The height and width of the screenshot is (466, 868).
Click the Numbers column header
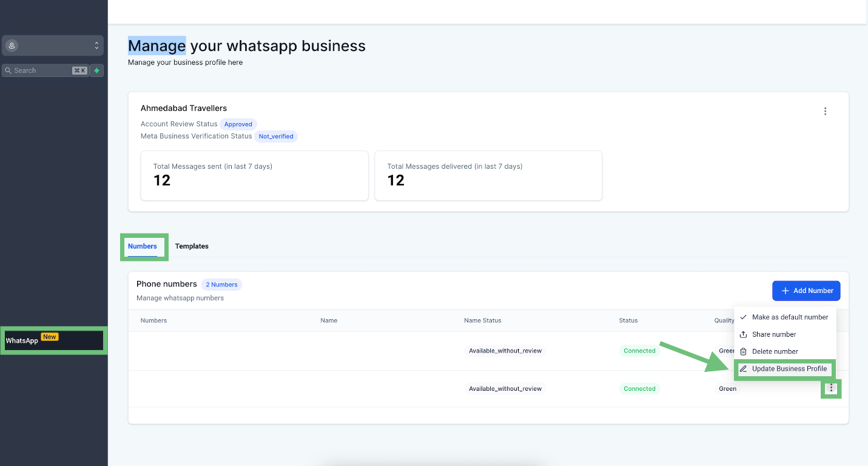click(x=153, y=320)
